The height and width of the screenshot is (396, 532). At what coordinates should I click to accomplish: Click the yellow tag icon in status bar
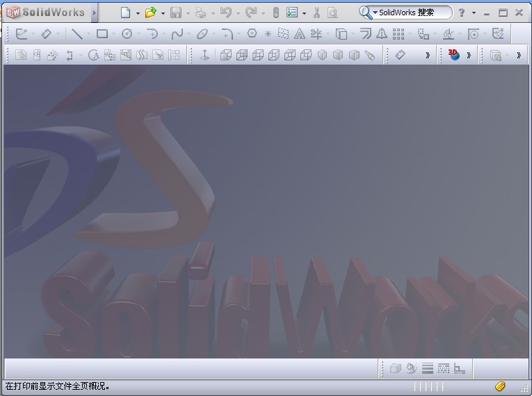pyautogui.click(x=500, y=386)
